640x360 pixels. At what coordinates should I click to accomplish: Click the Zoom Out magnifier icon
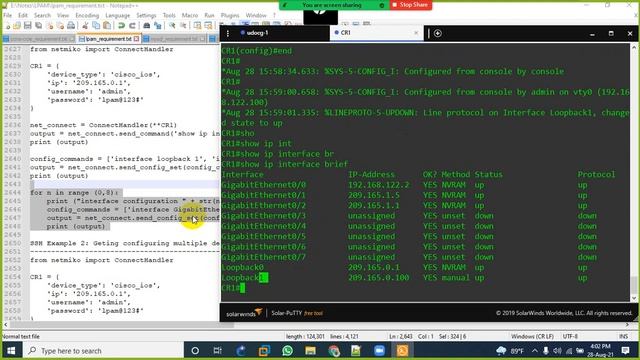[x=183, y=26]
